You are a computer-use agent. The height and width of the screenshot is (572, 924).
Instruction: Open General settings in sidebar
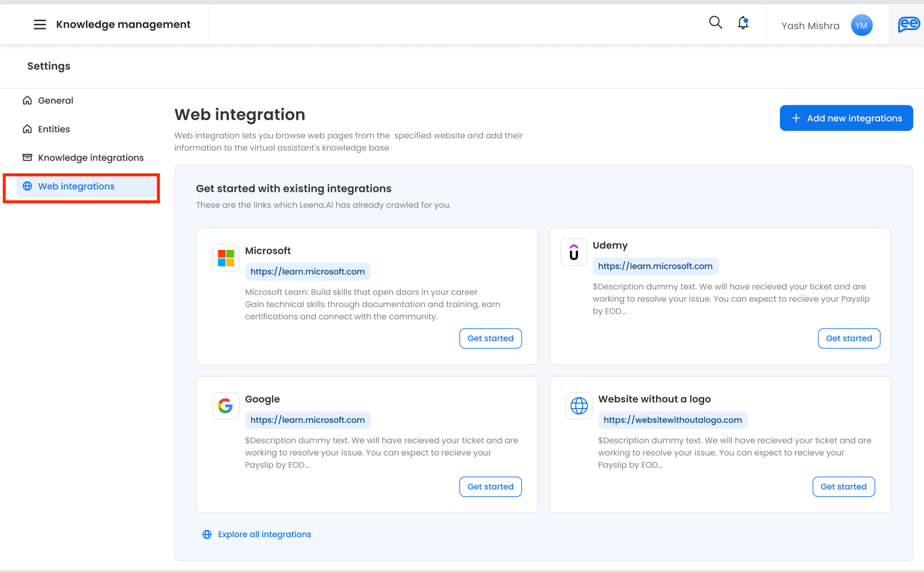(55, 100)
